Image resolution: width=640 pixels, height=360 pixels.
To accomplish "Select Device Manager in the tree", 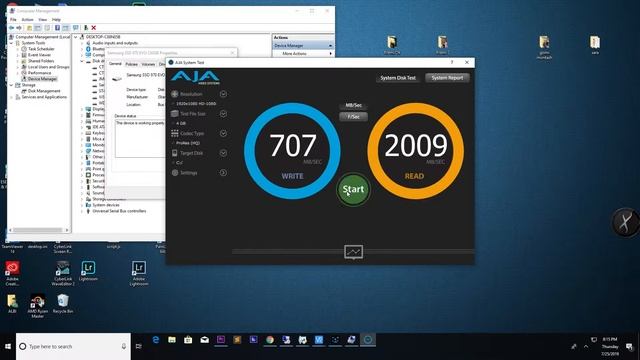I will coord(42,79).
